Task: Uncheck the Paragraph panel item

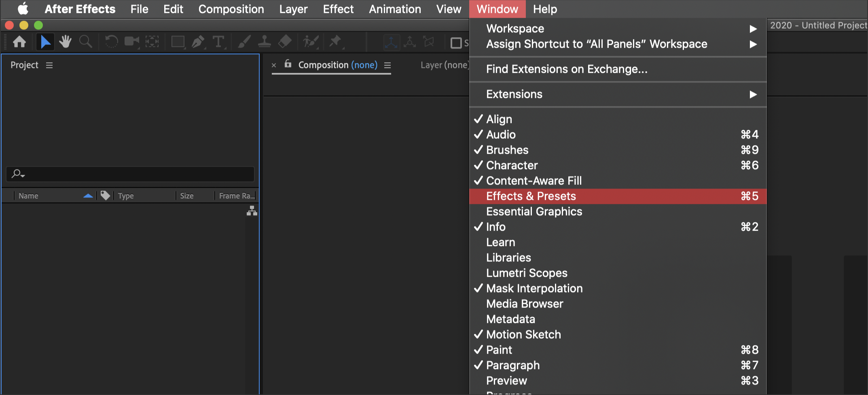Action: 618,365
